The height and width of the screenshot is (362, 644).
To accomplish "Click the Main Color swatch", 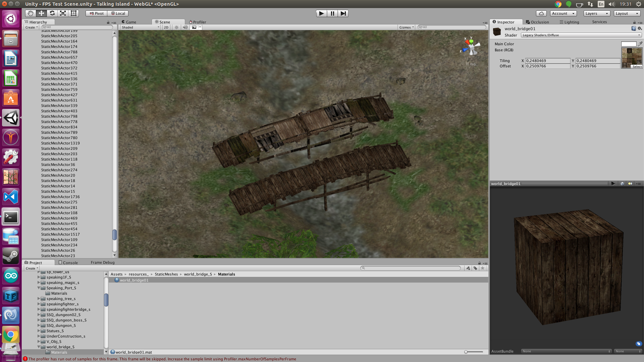I will pos(629,44).
